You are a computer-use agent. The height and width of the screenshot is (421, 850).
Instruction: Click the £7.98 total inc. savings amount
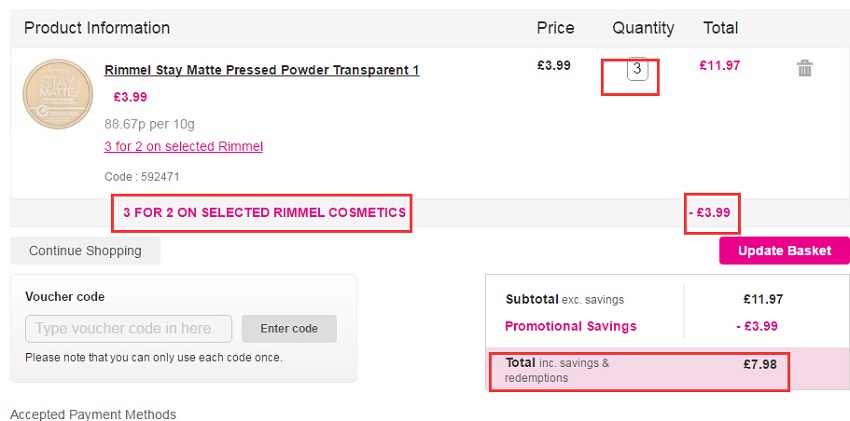(x=760, y=364)
